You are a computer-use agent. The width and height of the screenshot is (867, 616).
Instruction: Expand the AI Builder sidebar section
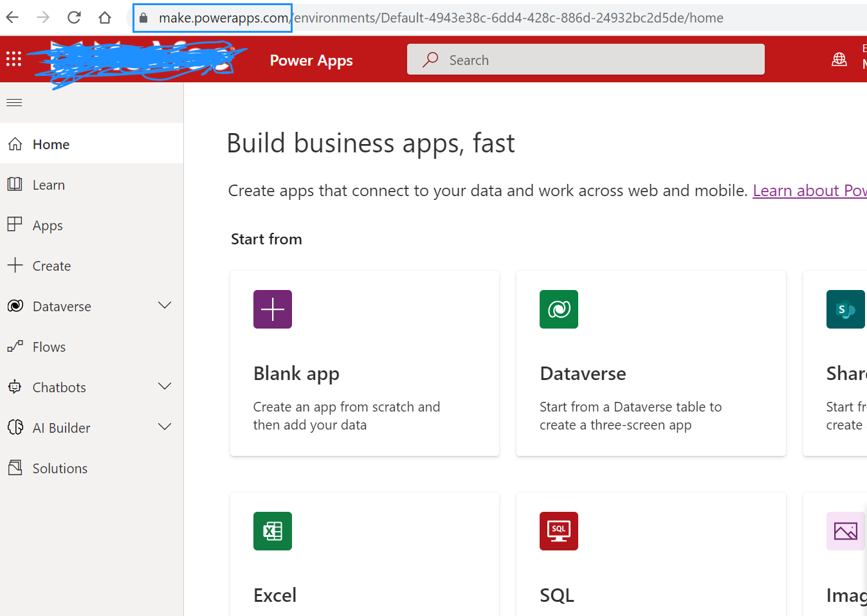(165, 427)
